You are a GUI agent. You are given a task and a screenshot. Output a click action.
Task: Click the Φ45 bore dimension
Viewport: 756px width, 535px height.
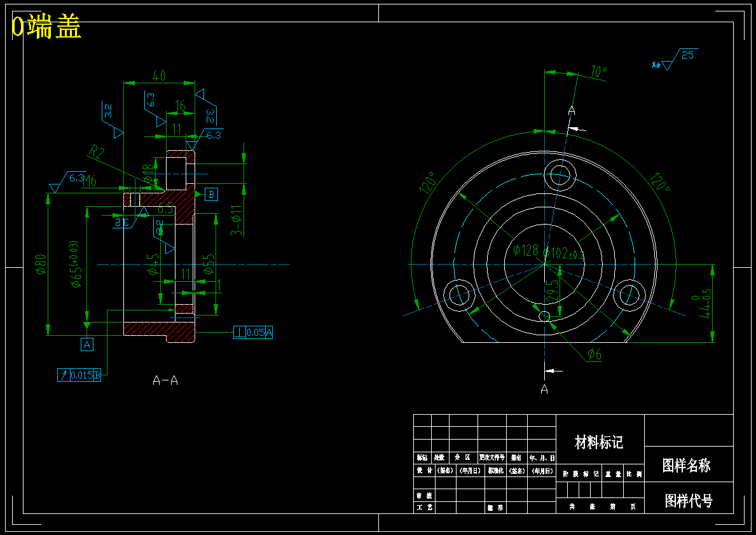pyautogui.click(x=153, y=265)
